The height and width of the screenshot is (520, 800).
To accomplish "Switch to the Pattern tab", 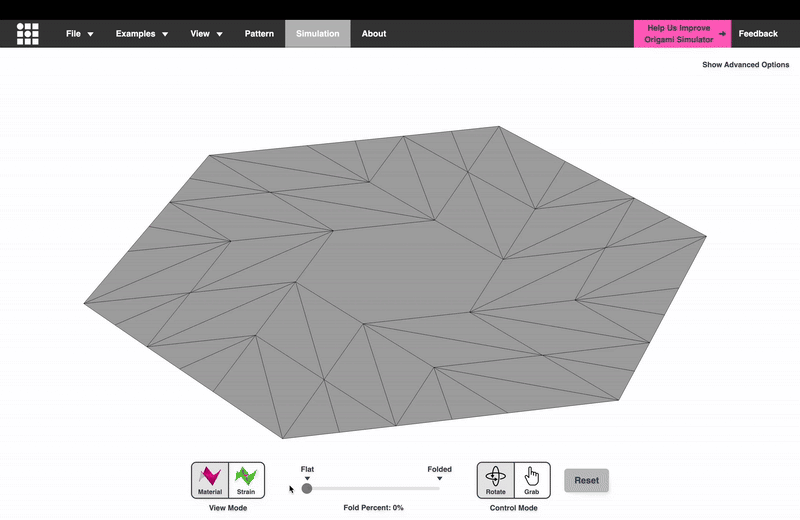I will pyautogui.click(x=259, y=34).
